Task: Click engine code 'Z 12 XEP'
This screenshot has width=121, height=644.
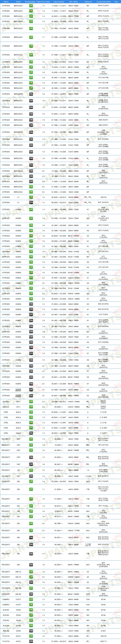Action: point(104,428)
